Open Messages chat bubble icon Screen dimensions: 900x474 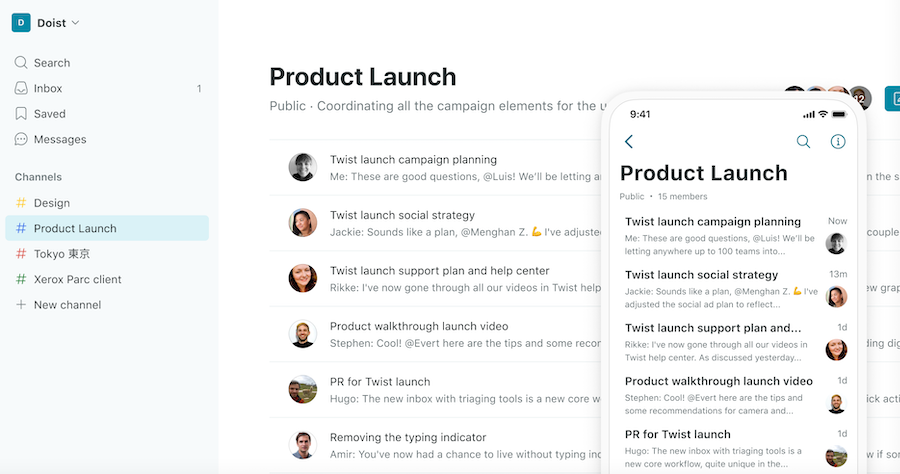point(21,139)
